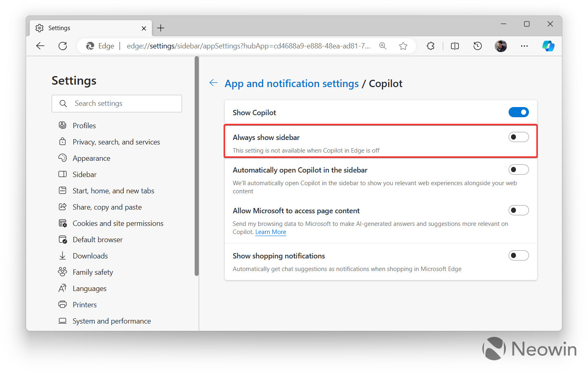Click the Settings heading text

coord(74,81)
